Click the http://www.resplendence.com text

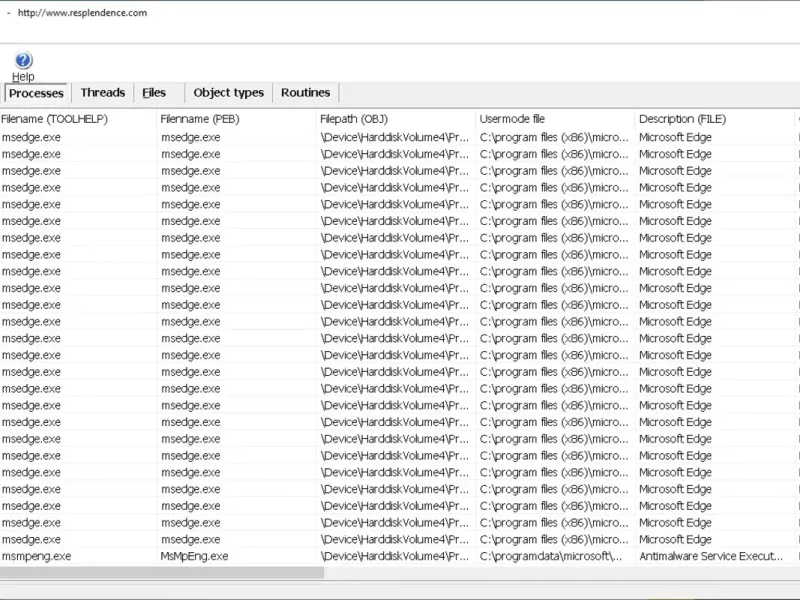click(x=82, y=13)
